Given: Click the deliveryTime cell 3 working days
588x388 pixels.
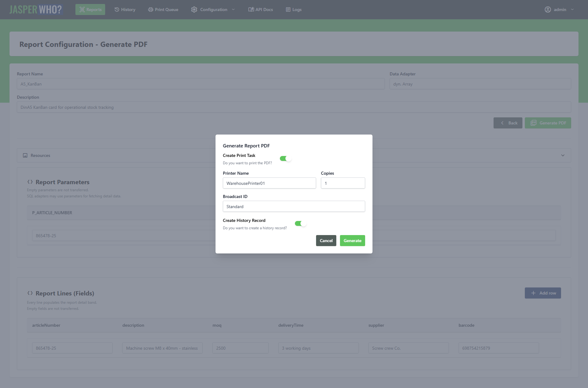Looking at the screenshot, I should (318, 348).
